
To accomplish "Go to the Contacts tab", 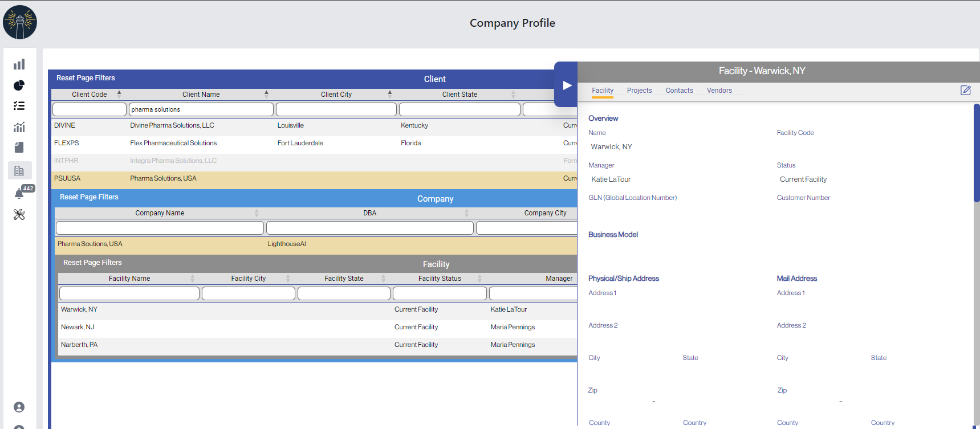I will click(x=679, y=91).
